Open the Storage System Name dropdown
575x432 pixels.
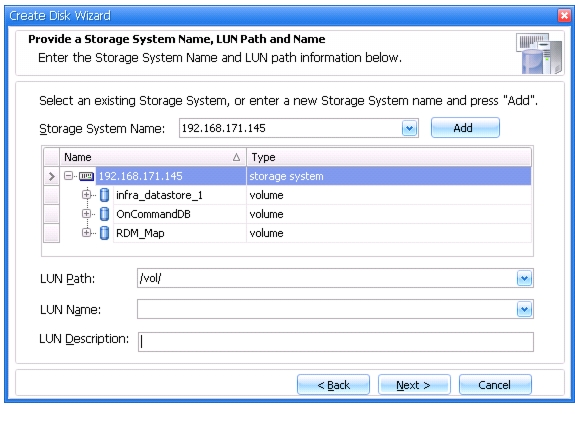[410, 128]
